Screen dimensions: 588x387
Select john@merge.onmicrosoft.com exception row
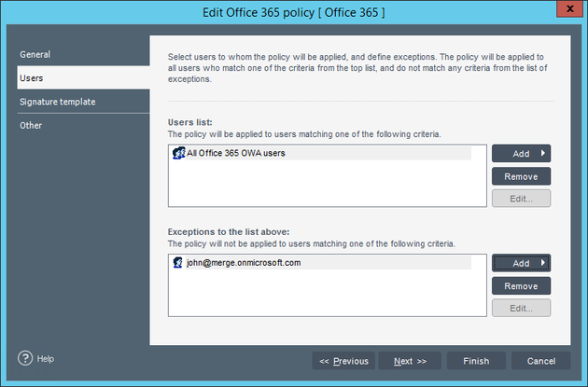(x=321, y=263)
